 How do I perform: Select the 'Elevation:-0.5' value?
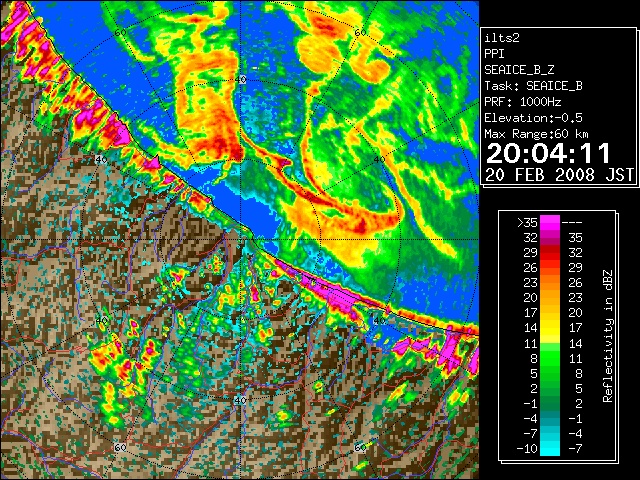click(x=533, y=118)
